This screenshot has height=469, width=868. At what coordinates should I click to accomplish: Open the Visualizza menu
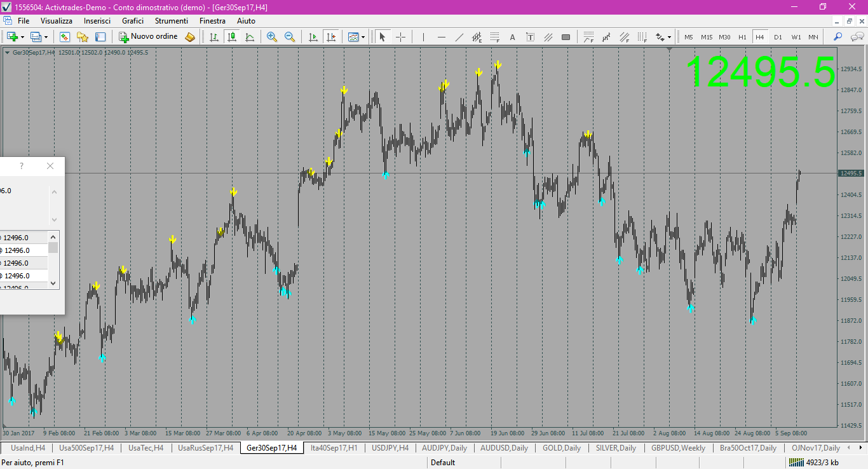coord(57,21)
